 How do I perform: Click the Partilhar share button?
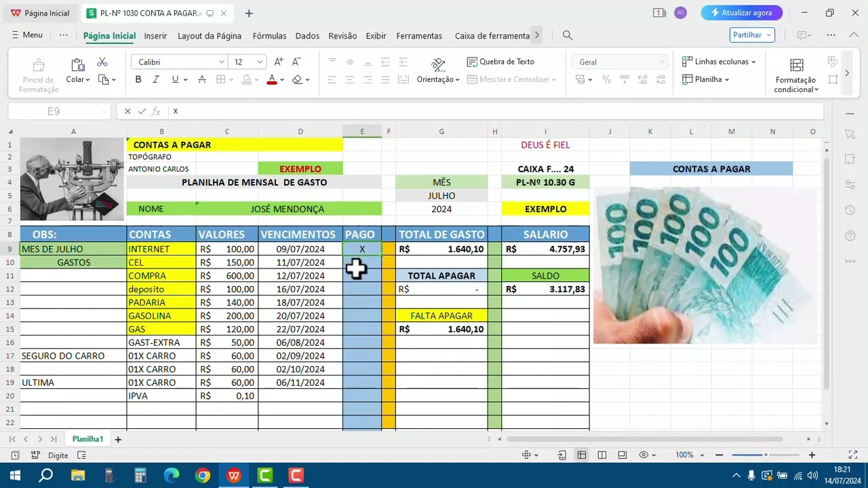[x=752, y=35]
